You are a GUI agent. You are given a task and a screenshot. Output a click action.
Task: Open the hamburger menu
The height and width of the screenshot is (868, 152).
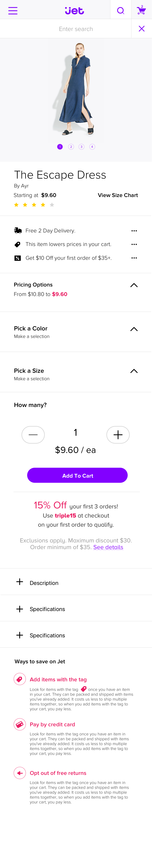[13, 11]
